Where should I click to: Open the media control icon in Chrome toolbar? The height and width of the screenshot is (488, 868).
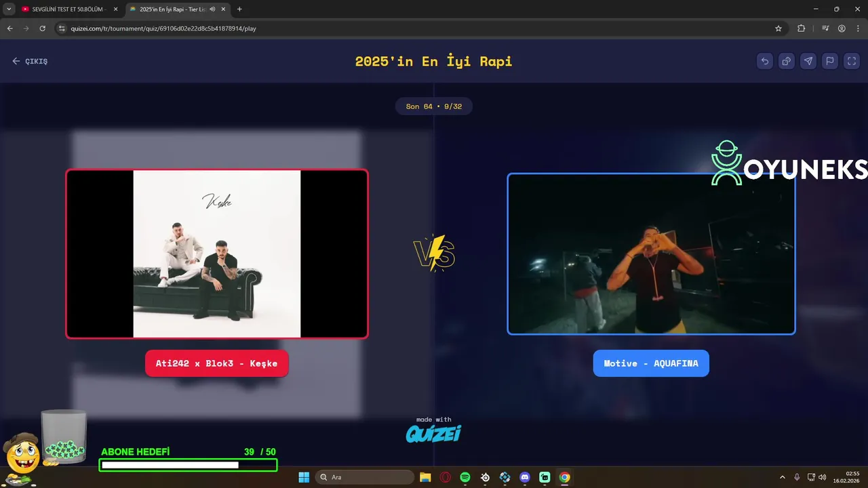tap(825, 28)
